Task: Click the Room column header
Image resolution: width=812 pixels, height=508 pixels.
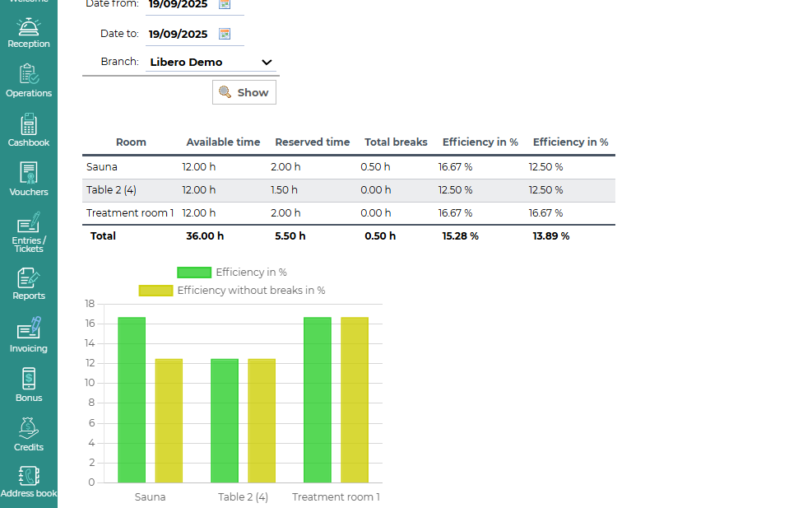Action: click(x=131, y=142)
